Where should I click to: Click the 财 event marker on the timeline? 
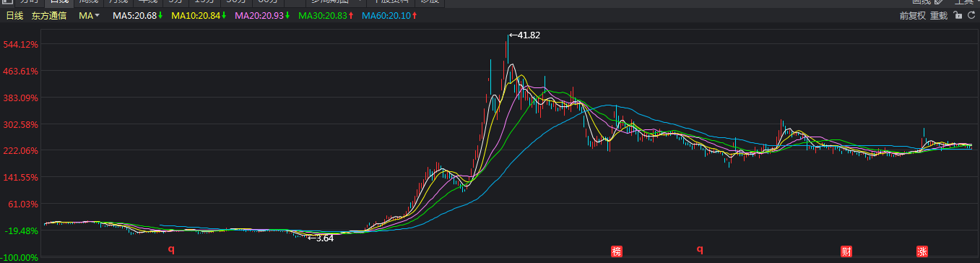(x=846, y=251)
